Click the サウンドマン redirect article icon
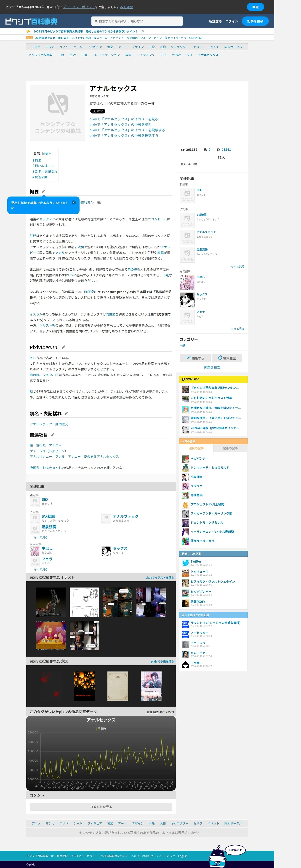 [x=186, y=624]
